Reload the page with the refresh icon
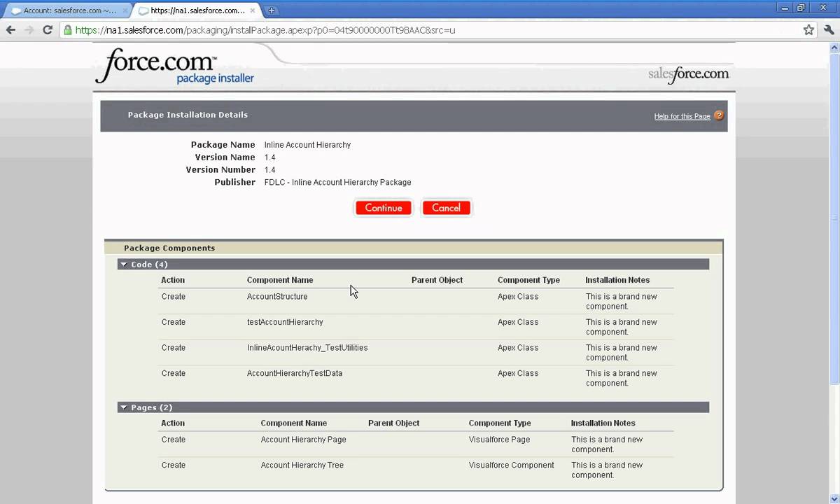Image resolution: width=840 pixels, height=504 pixels. pos(48,30)
